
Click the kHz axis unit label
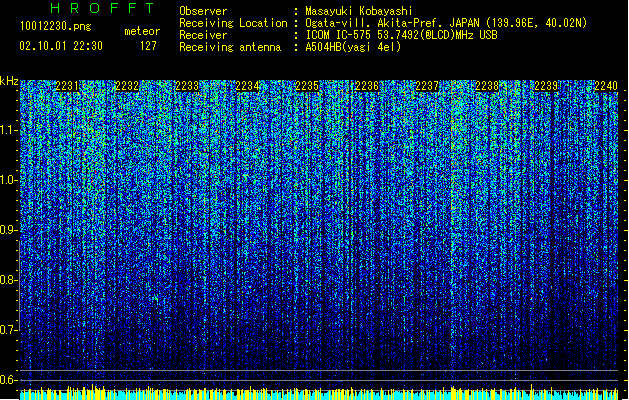tap(9, 81)
